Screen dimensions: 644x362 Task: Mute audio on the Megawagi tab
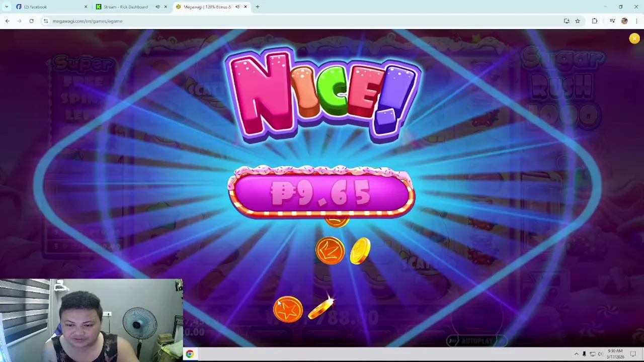237,7
